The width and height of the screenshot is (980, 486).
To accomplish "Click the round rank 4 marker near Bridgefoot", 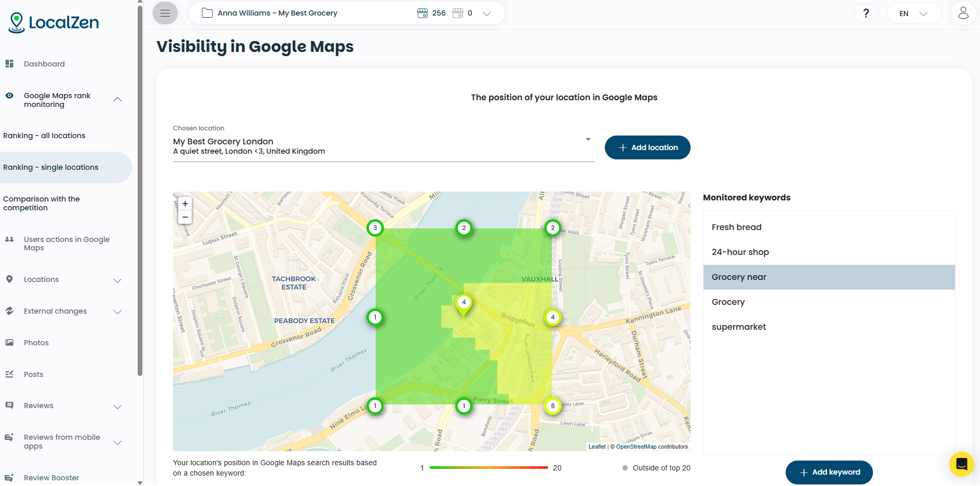I will tap(553, 317).
